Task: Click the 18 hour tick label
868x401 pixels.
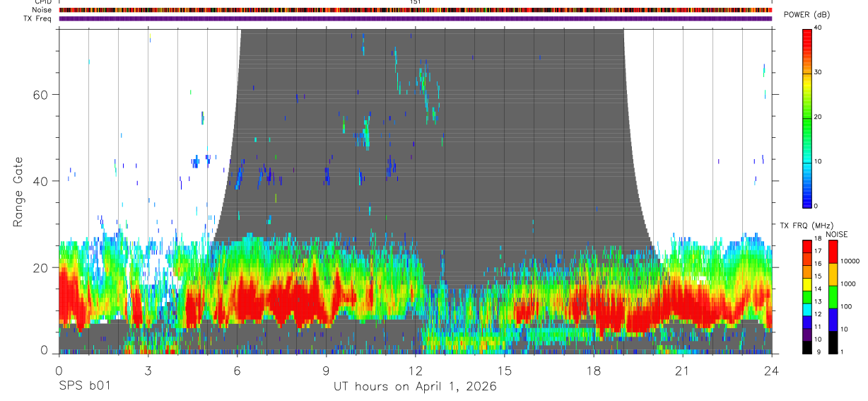Action: (594, 370)
